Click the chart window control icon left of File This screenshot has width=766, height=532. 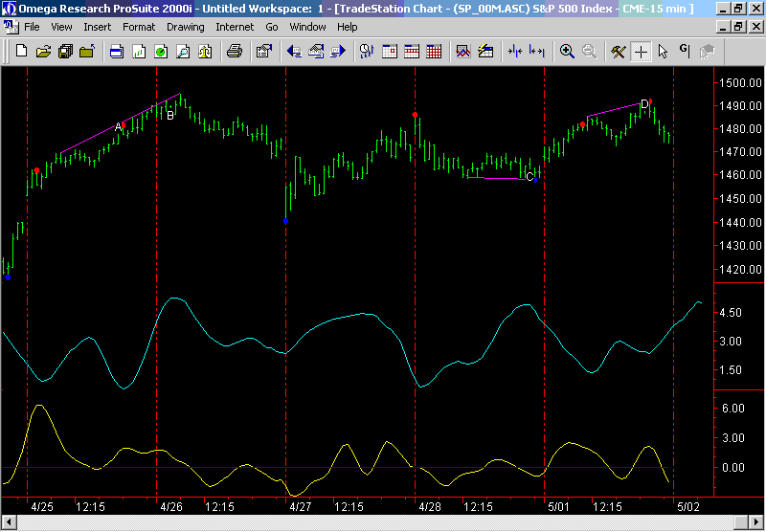10,27
